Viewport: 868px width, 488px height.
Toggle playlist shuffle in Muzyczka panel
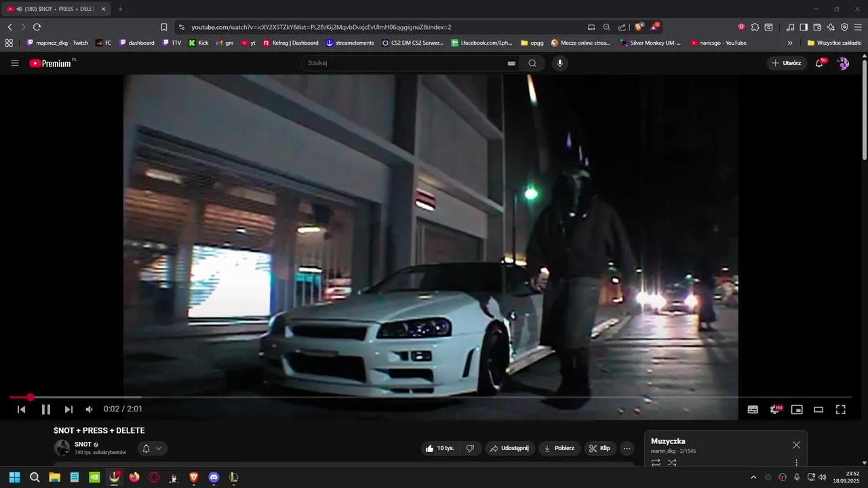click(672, 463)
